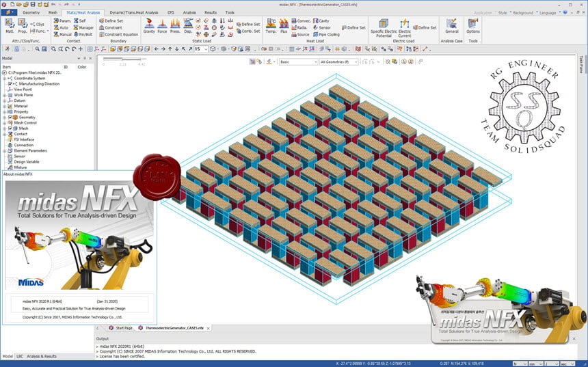Open the application menu button
Viewport: 588px width, 367px height.
click(x=9, y=12)
